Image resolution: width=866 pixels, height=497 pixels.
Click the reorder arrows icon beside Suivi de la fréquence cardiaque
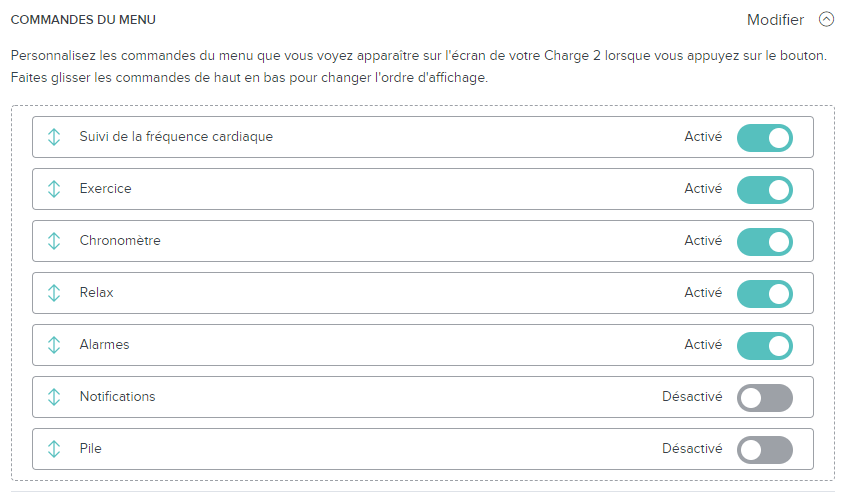click(54, 137)
